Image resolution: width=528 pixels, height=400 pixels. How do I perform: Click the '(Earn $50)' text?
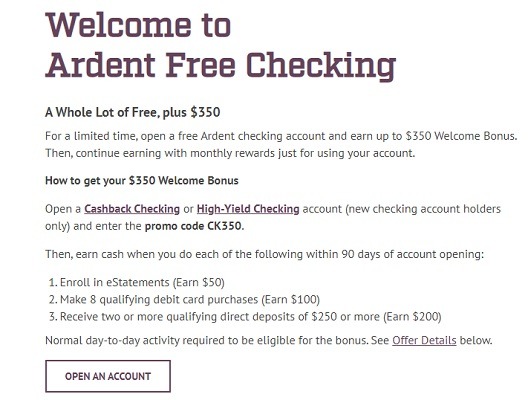coord(199,282)
